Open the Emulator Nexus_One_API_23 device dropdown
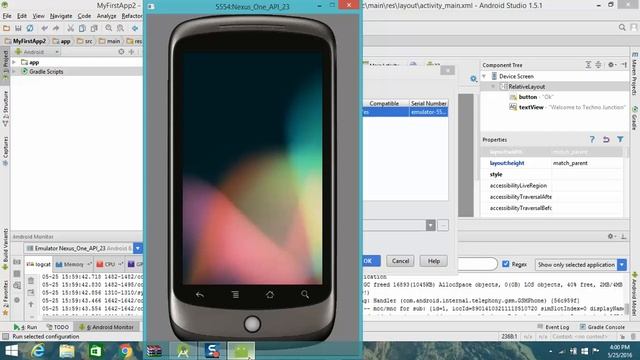 coord(138,248)
